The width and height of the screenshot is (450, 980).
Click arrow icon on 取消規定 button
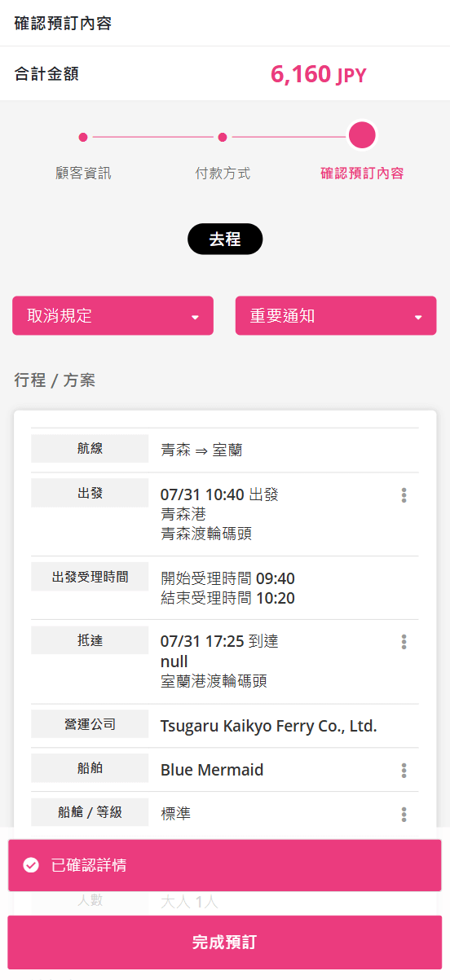196,317
